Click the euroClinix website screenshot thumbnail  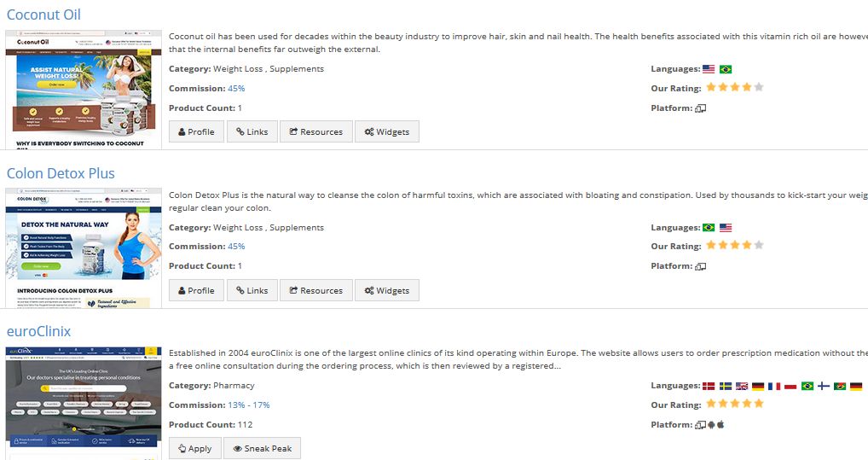[x=84, y=397]
